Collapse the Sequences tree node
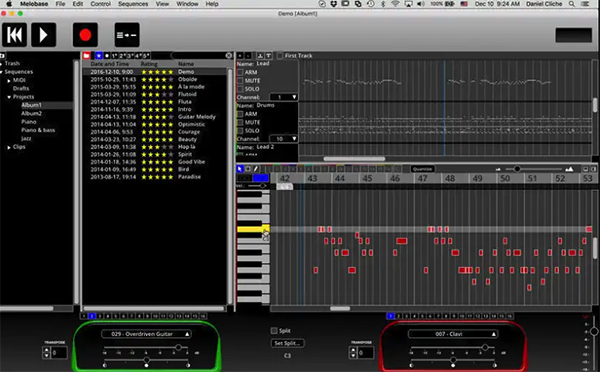This screenshot has width=600, height=372. (2, 72)
